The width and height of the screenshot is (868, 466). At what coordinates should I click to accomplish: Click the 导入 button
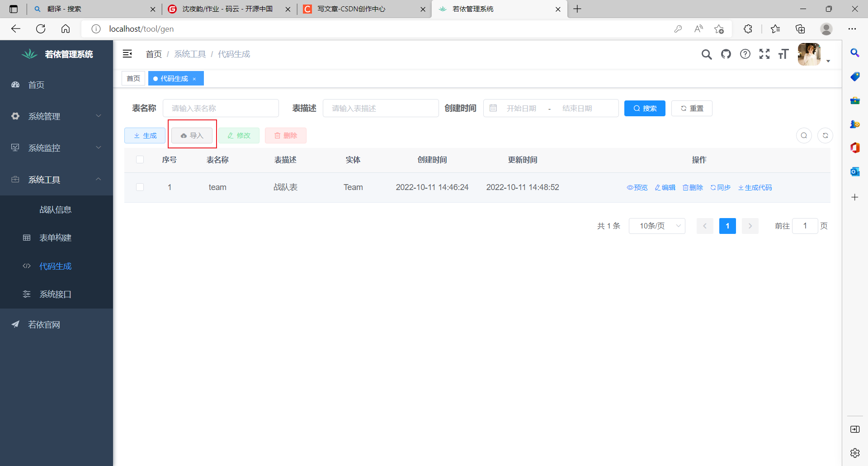click(192, 135)
